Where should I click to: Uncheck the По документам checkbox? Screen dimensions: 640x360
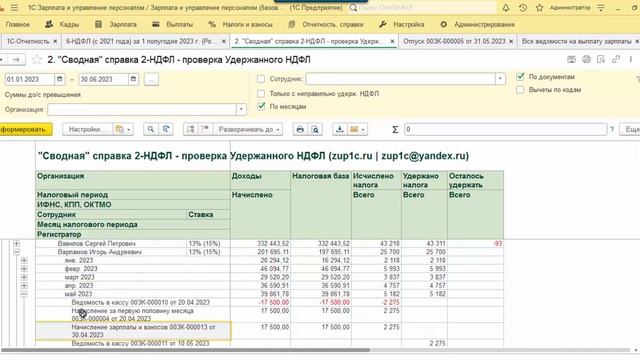[x=520, y=76]
